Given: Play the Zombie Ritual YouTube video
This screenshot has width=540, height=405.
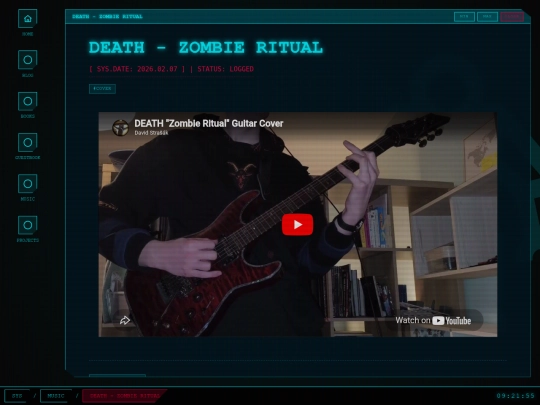Looking at the screenshot, I should [298, 225].
